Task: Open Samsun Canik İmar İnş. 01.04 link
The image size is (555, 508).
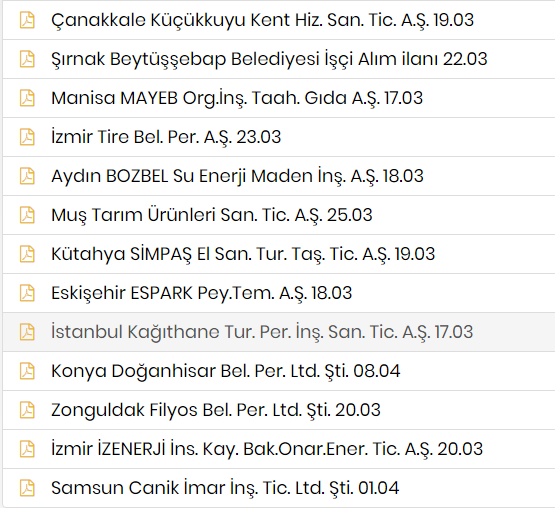Action: [225, 488]
